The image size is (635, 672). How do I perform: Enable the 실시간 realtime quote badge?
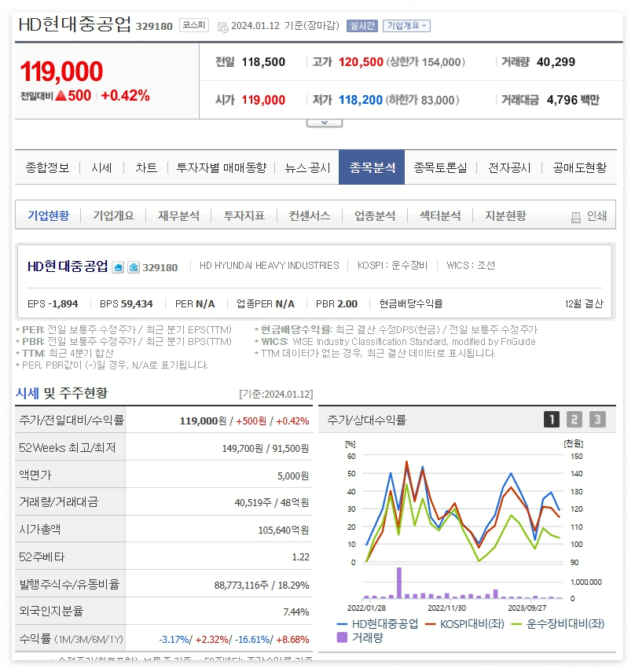pos(363,25)
